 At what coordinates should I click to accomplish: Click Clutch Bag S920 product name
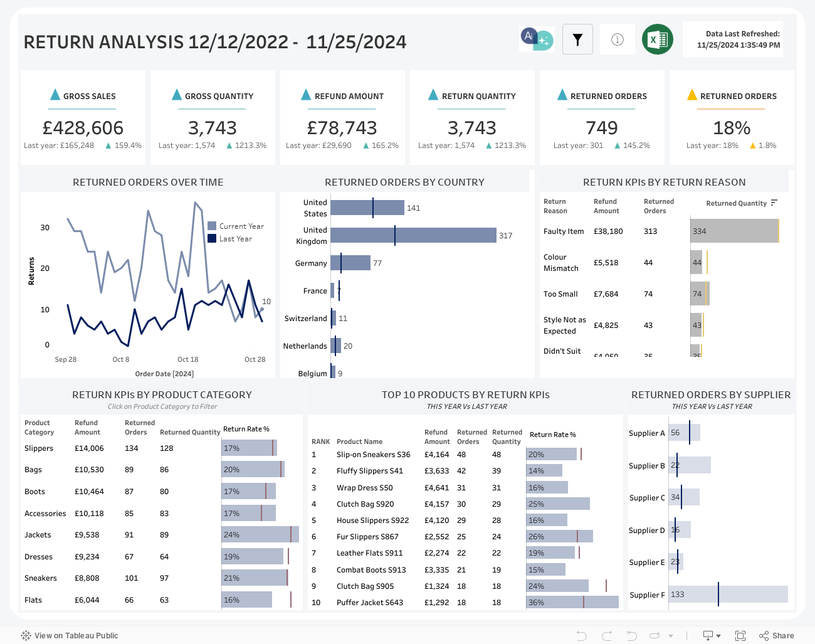(x=365, y=504)
